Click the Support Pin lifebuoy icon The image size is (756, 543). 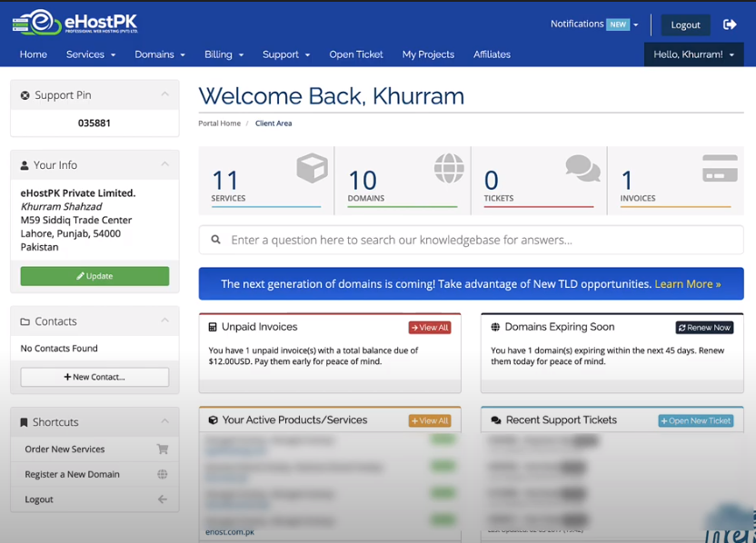[x=25, y=95]
